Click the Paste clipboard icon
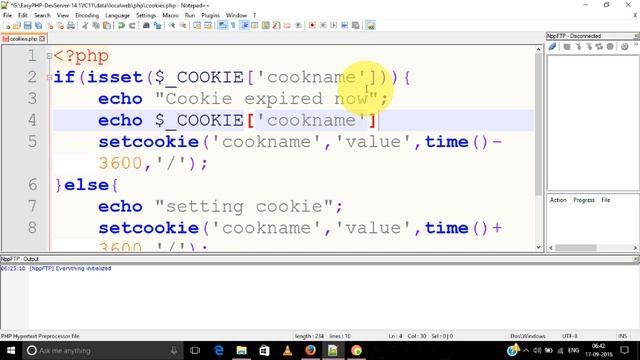 click(x=107, y=25)
